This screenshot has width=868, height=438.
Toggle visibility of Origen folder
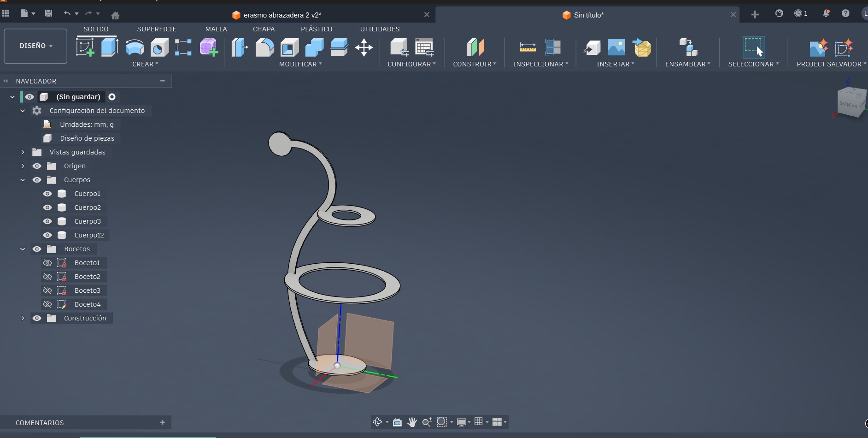37,166
